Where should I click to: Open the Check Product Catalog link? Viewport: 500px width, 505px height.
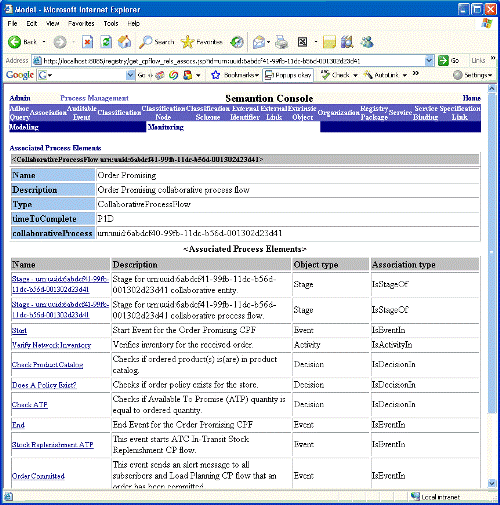click(47, 365)
